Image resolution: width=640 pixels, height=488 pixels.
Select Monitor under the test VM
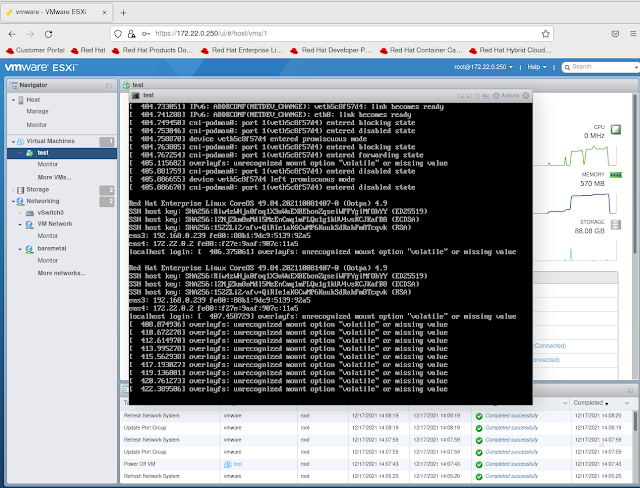tap(48, 164)
